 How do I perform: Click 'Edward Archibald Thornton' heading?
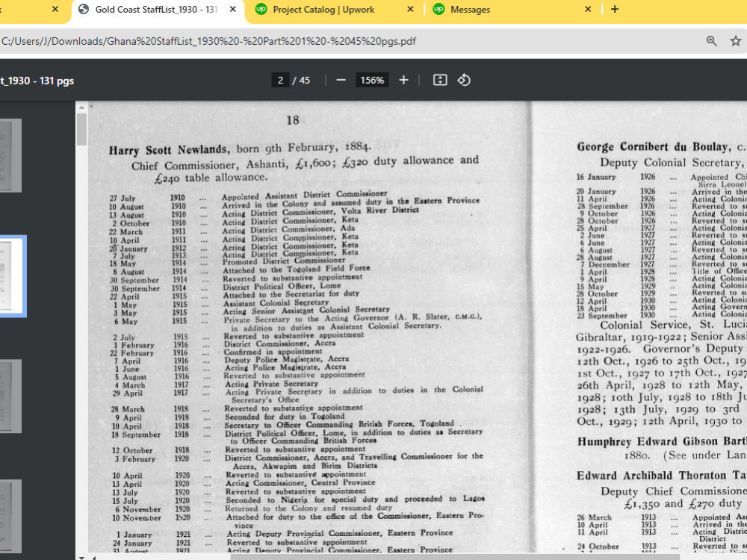pyautogui.click(x=654, y=476)
